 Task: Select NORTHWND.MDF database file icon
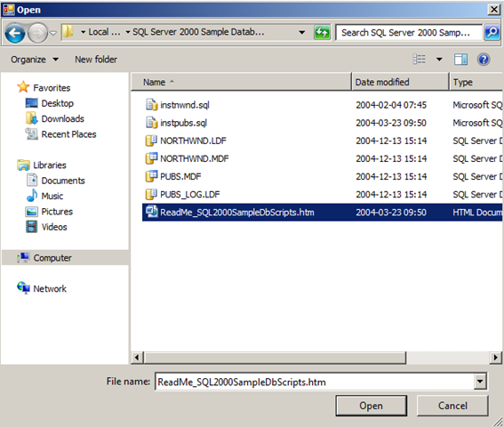(x=151, y=158)
